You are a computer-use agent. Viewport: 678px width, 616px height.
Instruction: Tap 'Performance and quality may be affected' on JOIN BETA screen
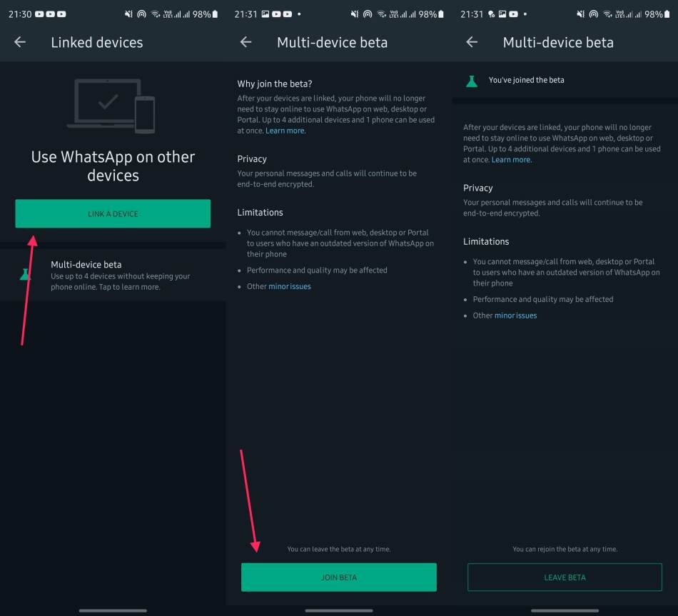(x=317, y=270)
